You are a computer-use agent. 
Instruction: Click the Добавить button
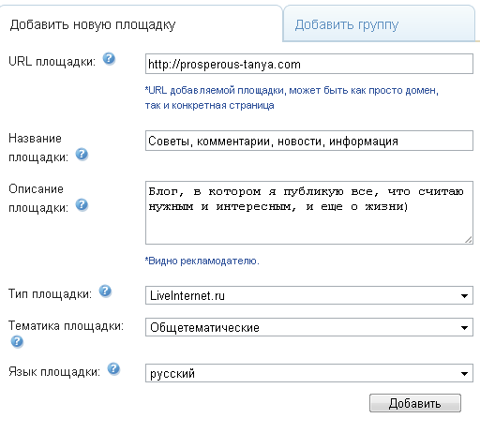tap(415, 403)
